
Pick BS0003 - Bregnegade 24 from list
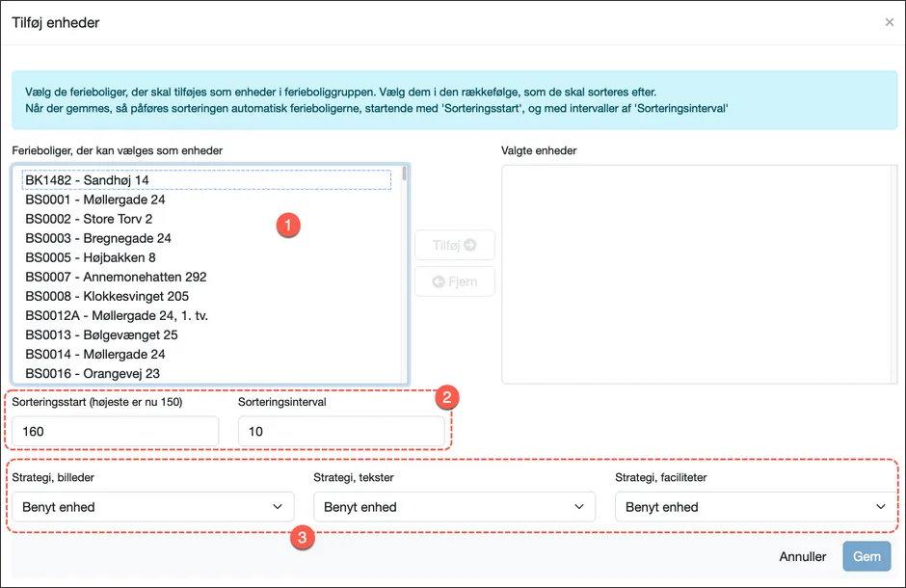click(97, 238)
